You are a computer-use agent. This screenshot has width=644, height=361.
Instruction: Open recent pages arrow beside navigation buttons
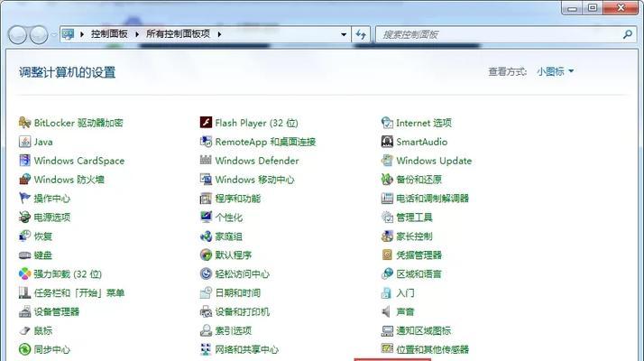tap(54, 35)
